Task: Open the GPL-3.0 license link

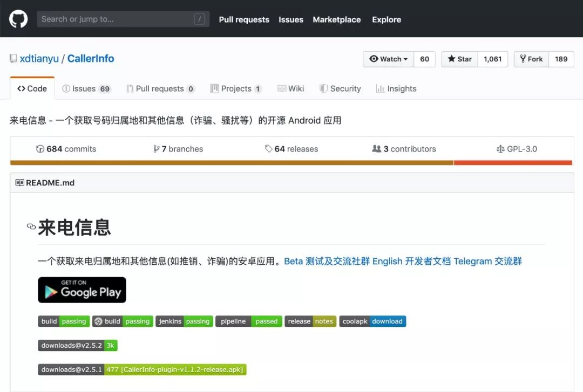Action: (517, 149)
